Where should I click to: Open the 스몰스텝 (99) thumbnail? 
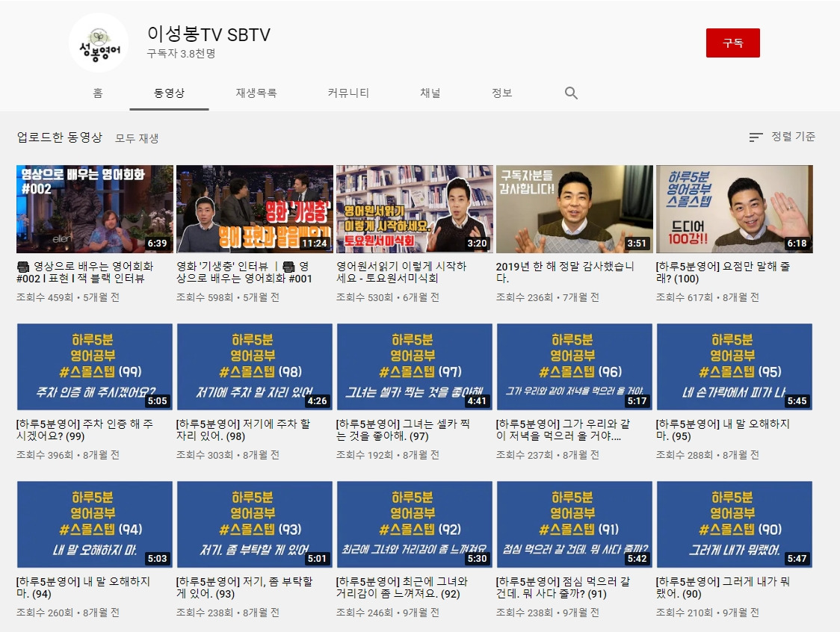pos(95,367)
